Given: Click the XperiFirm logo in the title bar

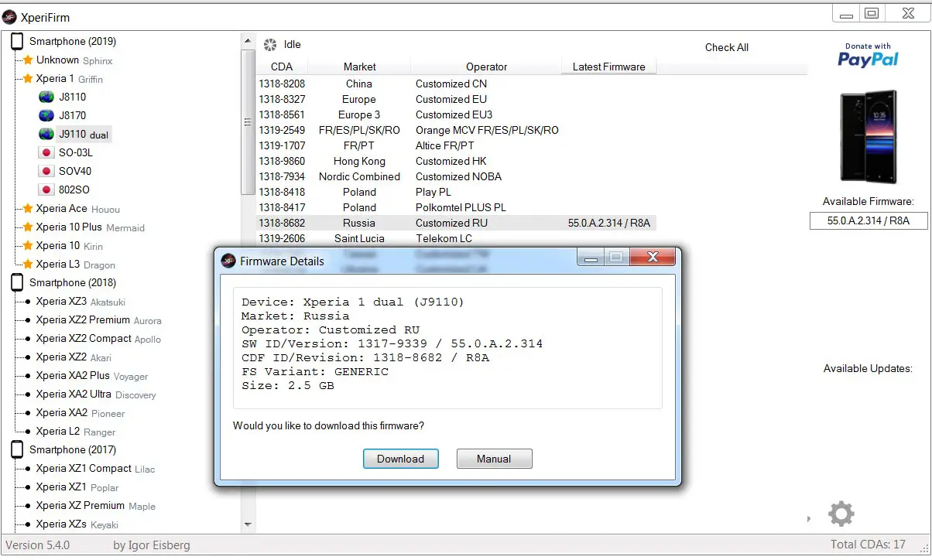Looking at the screenshot, I should coord(10,17).
